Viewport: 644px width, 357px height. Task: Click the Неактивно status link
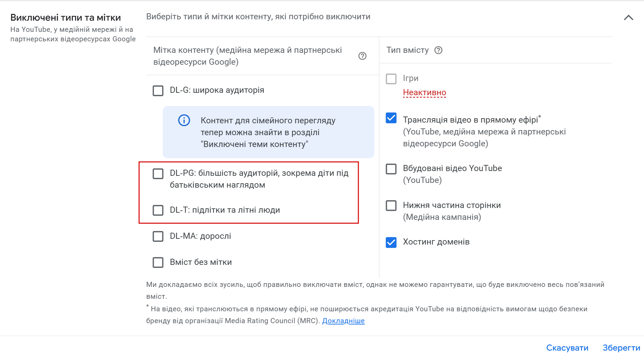(x=424, y=92)
